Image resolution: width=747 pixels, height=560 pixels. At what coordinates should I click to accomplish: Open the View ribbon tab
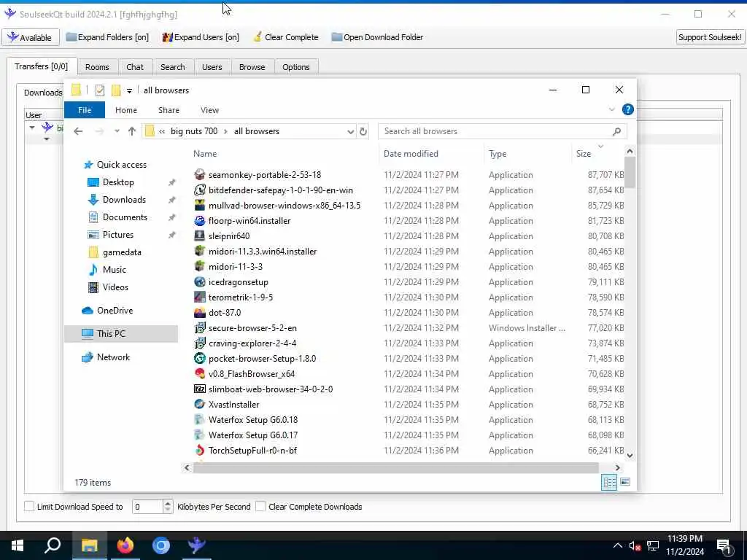point(209,110)
